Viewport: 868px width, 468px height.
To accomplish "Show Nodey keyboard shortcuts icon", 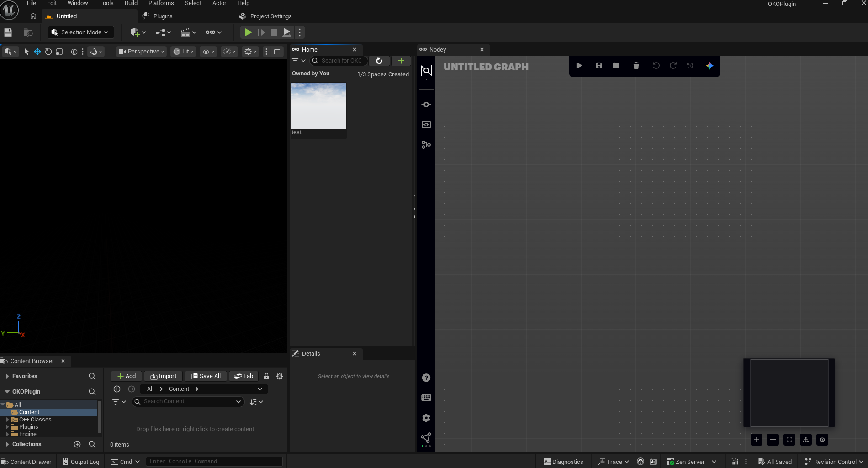I will coord(426,398).
